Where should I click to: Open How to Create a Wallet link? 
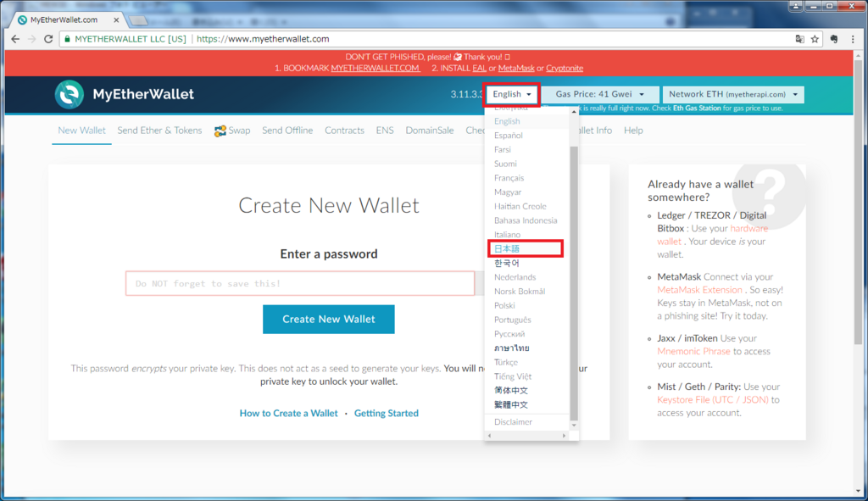tap(288, 414)
